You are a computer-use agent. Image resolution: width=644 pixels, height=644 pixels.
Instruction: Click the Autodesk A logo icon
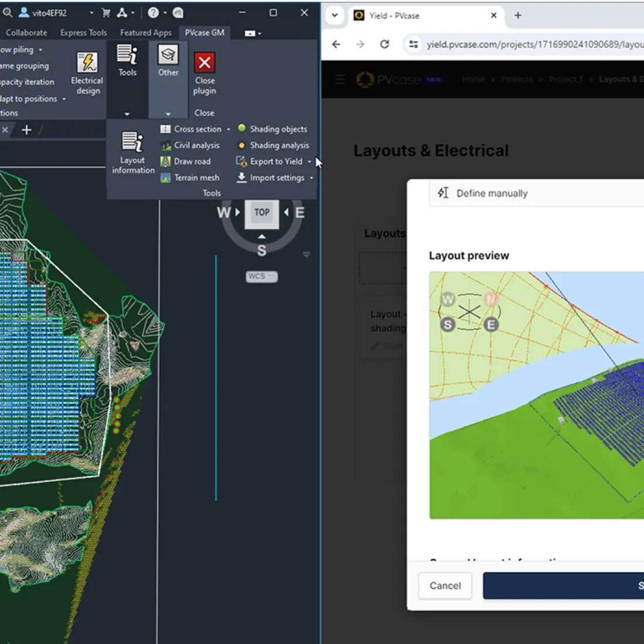pyautogui.click(x=122, y=13)
